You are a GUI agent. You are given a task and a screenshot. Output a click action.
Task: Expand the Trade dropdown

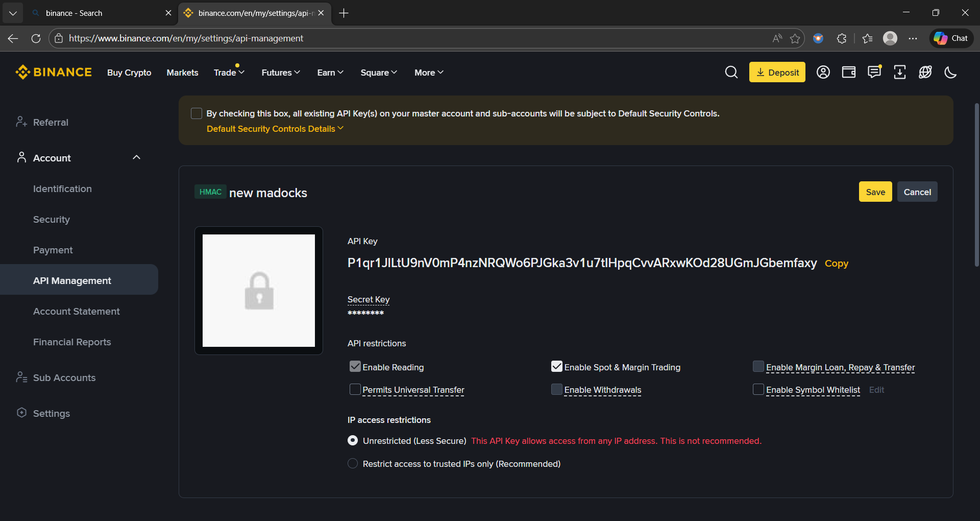[228, 72]
